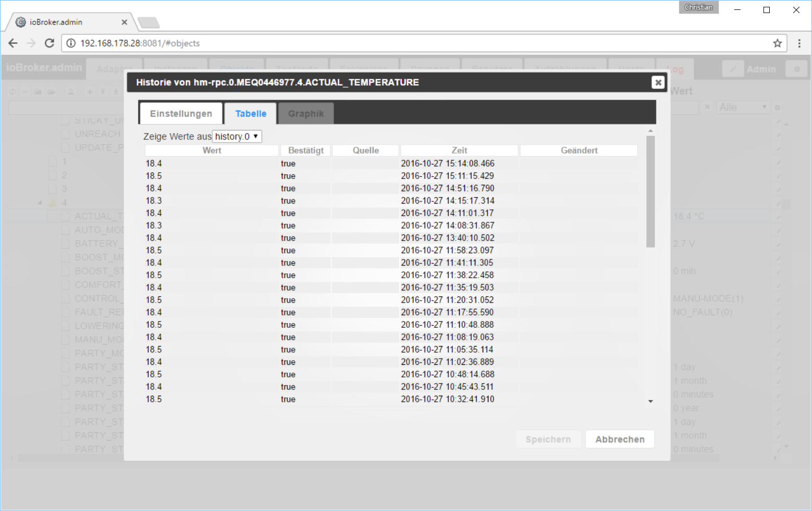
Task: Click the open folder icon in objects toolbar
Action: pos(51,92)
